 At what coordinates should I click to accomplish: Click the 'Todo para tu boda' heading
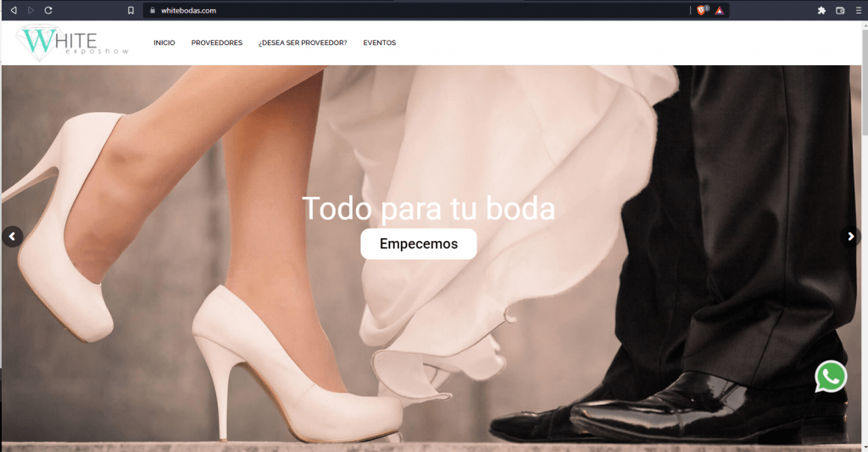(x=428, y=209)
